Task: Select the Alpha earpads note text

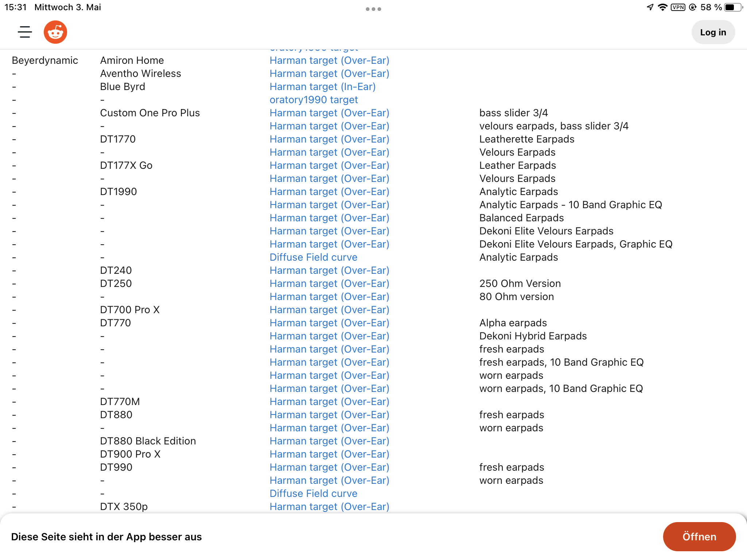Action: pos(513,323)
